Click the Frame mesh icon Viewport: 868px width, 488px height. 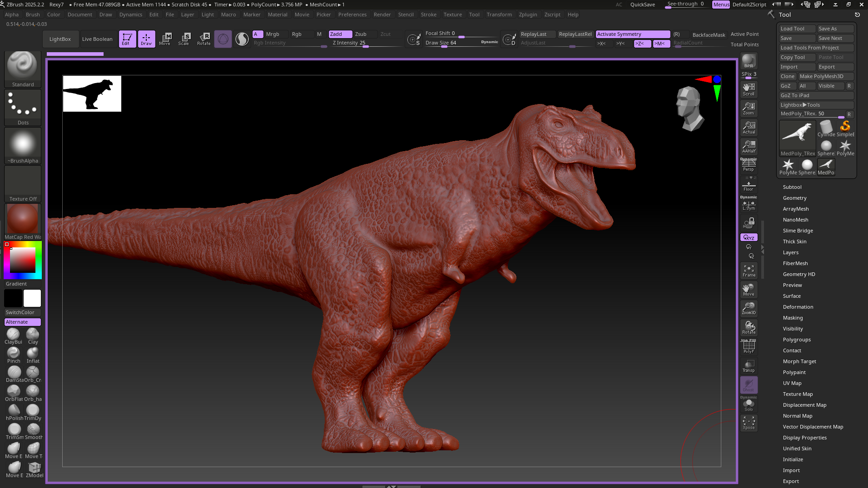pos(749,271)
